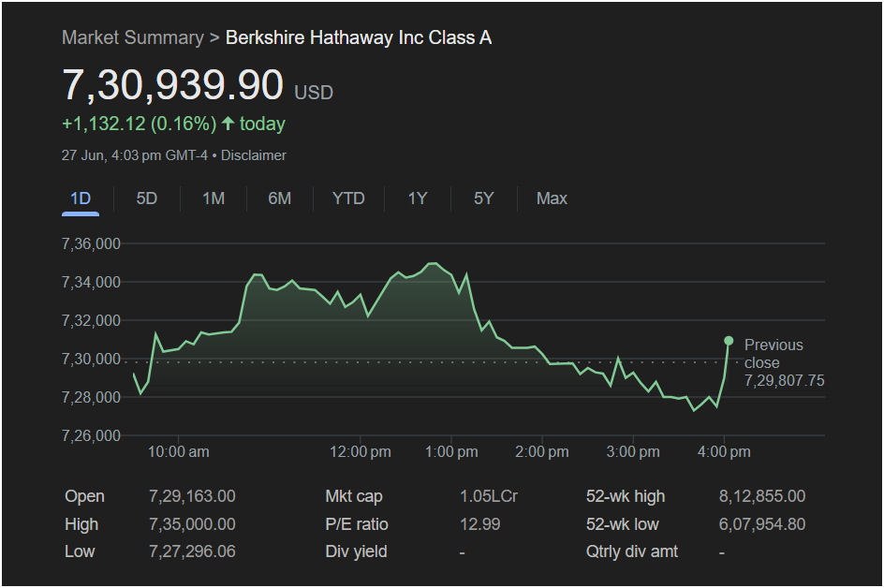Click the 7,32,000 y-axis label
Image resolution: width=884 pixels, height=588 pixels.
point(91,320)
